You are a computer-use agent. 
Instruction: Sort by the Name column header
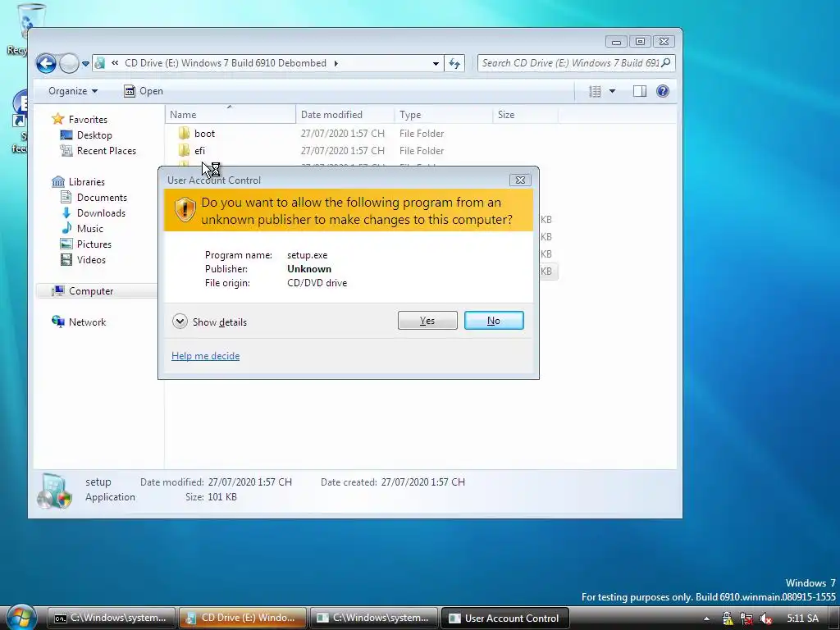pyautogui.click(x=231, y=115)
